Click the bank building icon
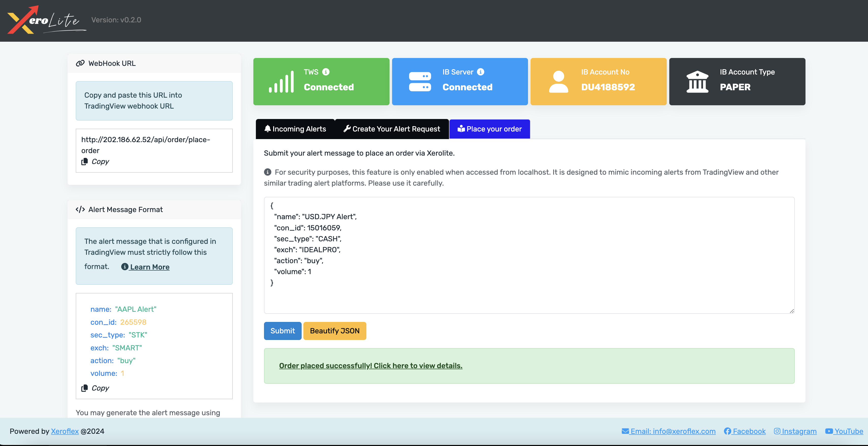Viewport: 868px width, 446px height. tap(697, 82)
